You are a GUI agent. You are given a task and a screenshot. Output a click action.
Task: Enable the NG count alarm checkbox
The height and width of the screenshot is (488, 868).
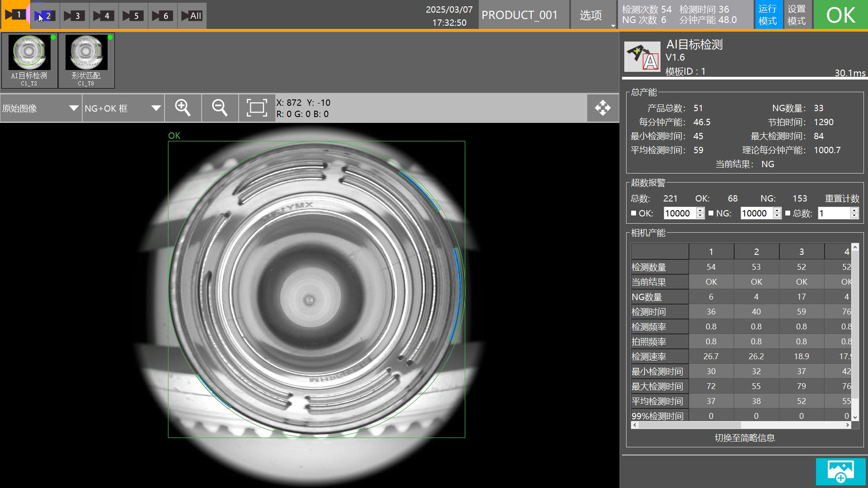click(711, 213)
